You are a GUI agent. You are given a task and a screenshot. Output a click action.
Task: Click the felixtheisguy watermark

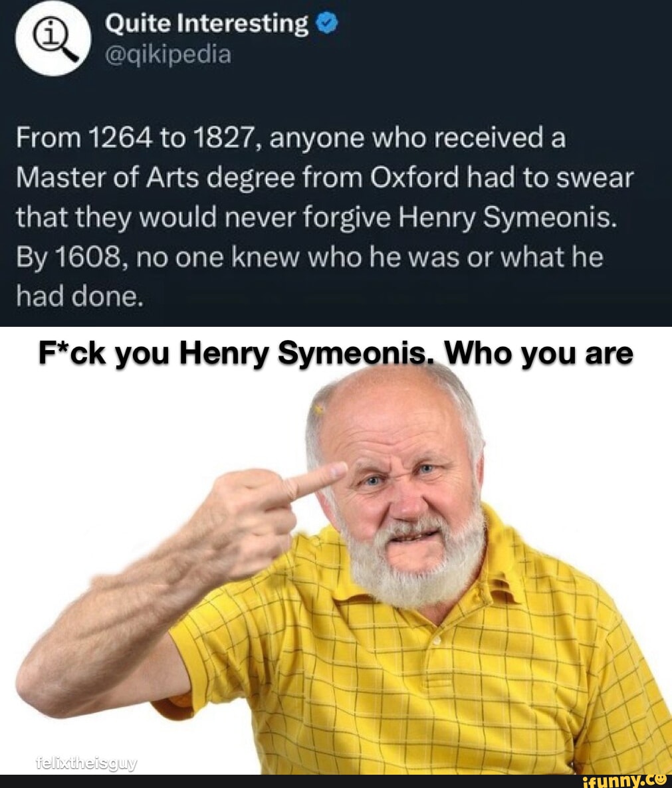[86, 764]
